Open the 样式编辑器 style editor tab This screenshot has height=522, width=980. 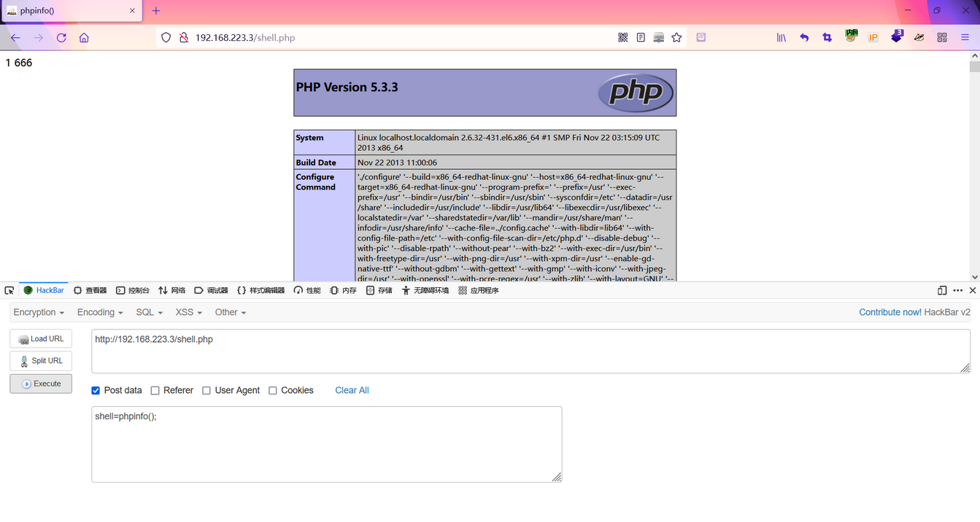261,290
